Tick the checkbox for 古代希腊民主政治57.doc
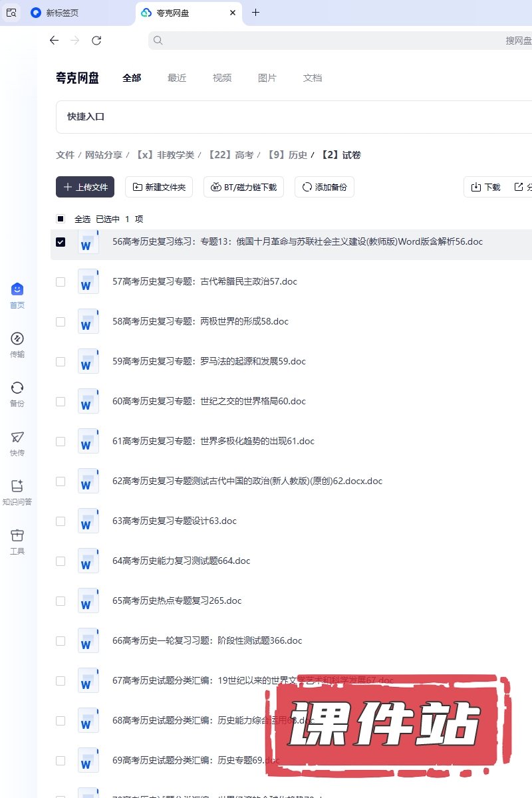The height and width of the screenshot is (798, 532). click(61, 282)
